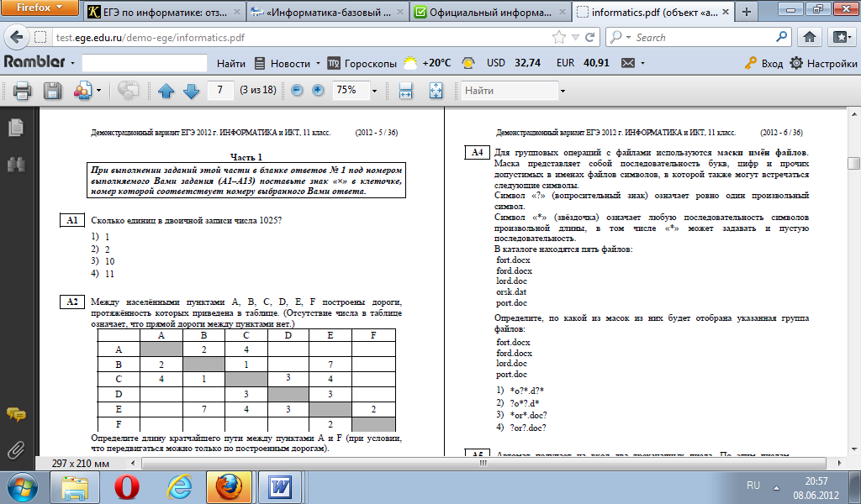This screenshot has width=861, height=504.
Task: Open Гороскопы horoscopes link
Action: [362, 64]
